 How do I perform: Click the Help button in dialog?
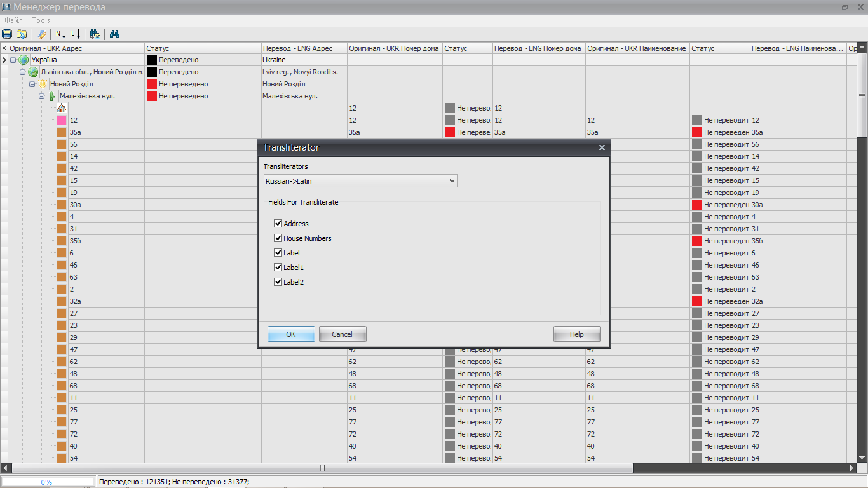tap(576, 334)
